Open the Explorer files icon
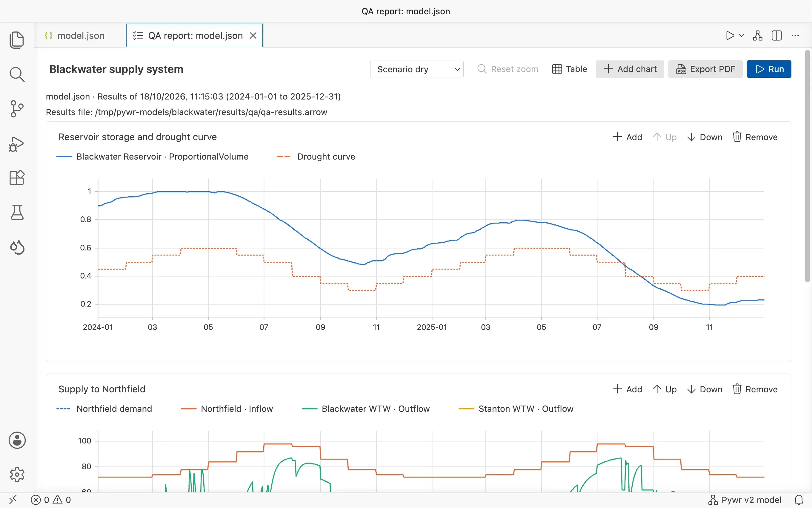 [x=17, y=40]
